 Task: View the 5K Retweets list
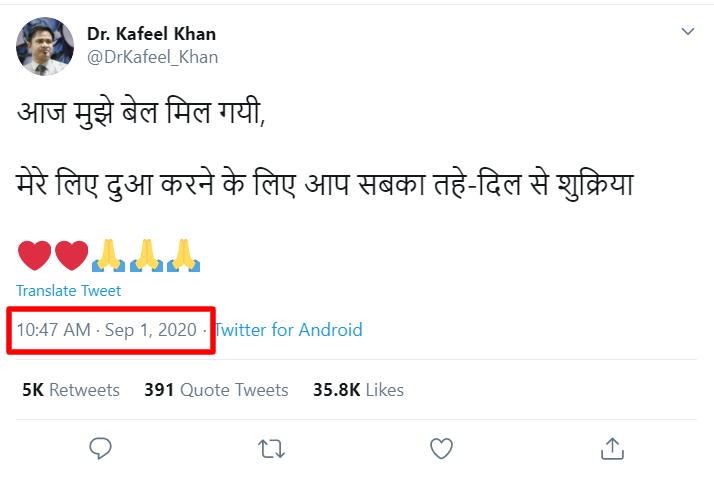coord(70,390)
